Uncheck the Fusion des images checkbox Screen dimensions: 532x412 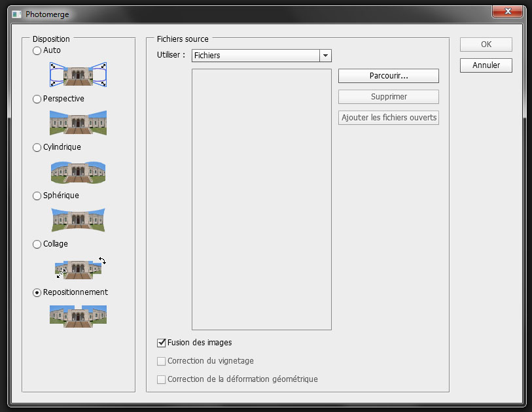(x=161, y=343)
